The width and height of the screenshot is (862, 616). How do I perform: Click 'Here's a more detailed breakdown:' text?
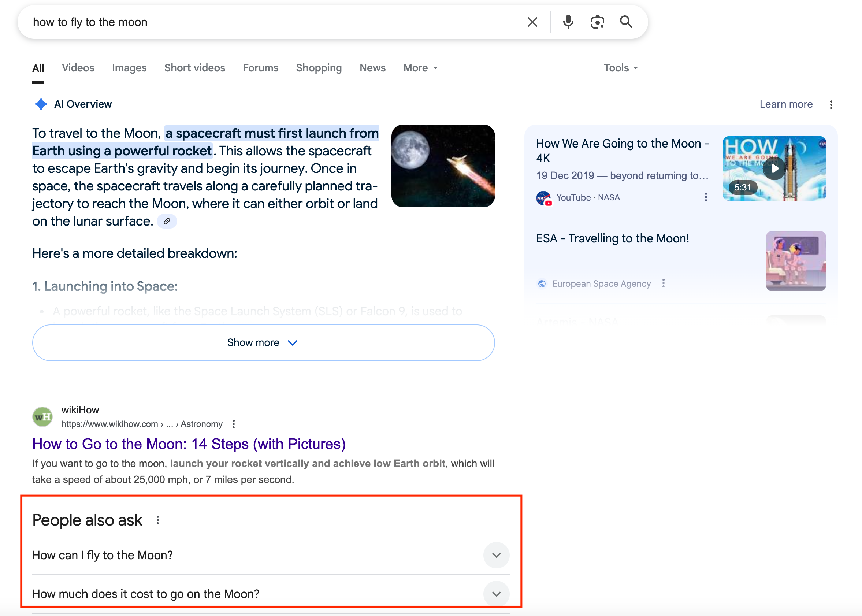pyautogui.click(x=135, y=253)
